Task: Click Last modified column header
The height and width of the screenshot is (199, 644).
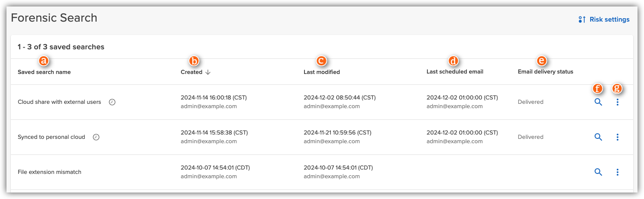Action: [322, 72]
